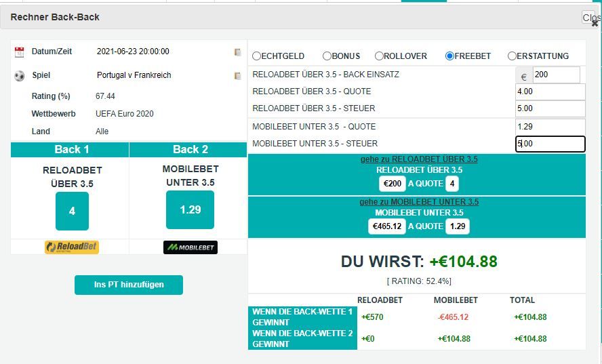
Task: Select the ECHTGELD radio option
Action: 256,56
